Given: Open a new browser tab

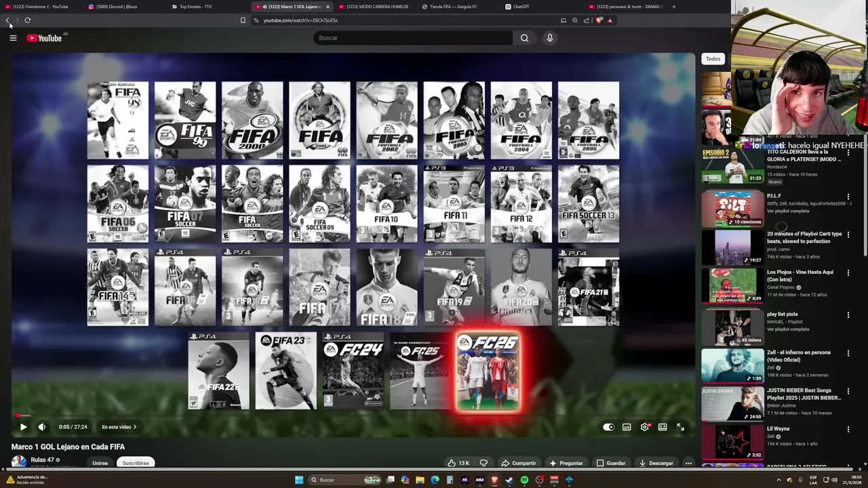Looking at the screenshot, I should point(673,7).
